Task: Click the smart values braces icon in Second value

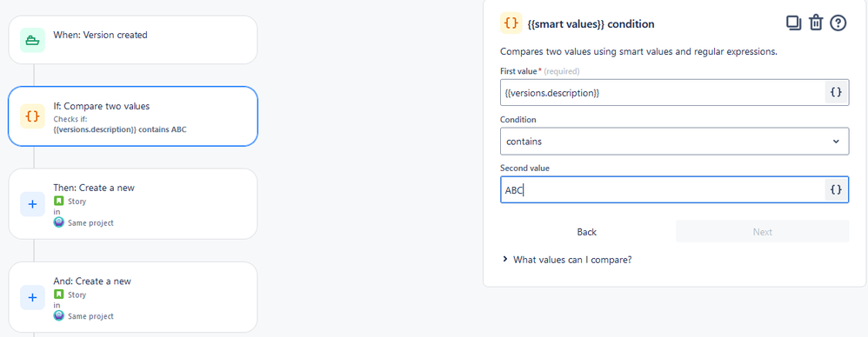Action: (x=836, y=189)
